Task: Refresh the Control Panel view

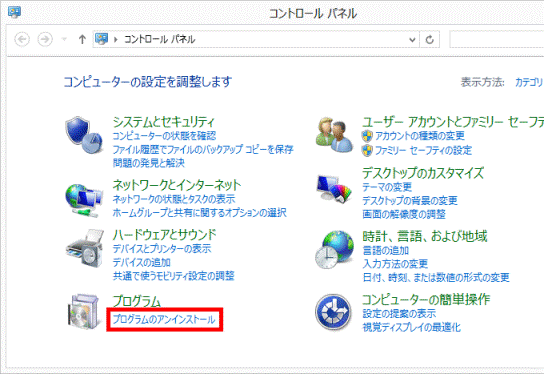Action: [430, 40]
